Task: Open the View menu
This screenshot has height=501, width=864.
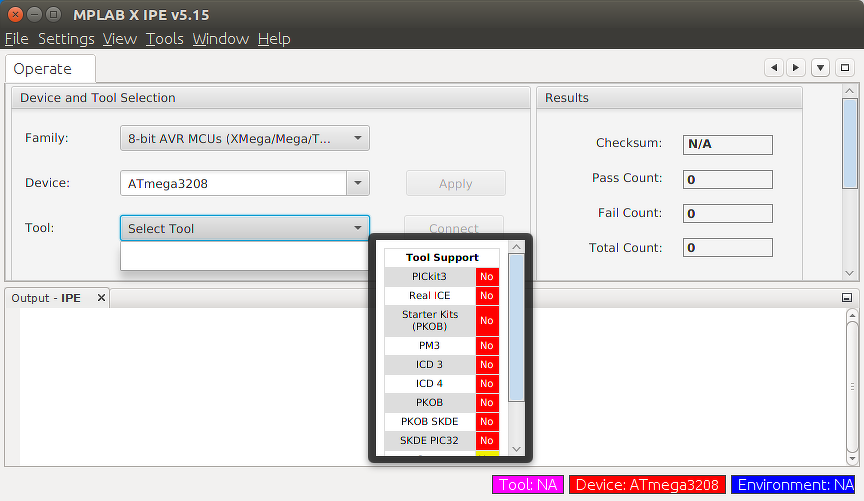Action: pyautogui.click(x=120, y=39)
